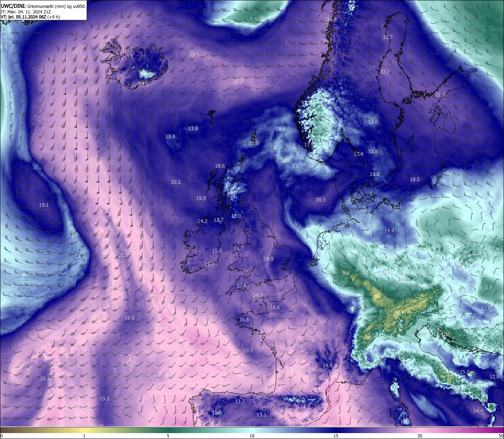This screenshot has height=439, width=504.
Task: Click the 20.3 value over the North Sea
Action: pos(321,200)
